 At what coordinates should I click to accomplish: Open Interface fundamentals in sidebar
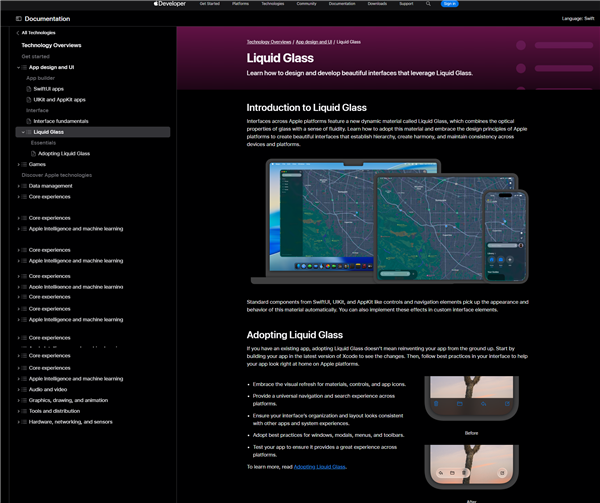(x=61, y=121)
